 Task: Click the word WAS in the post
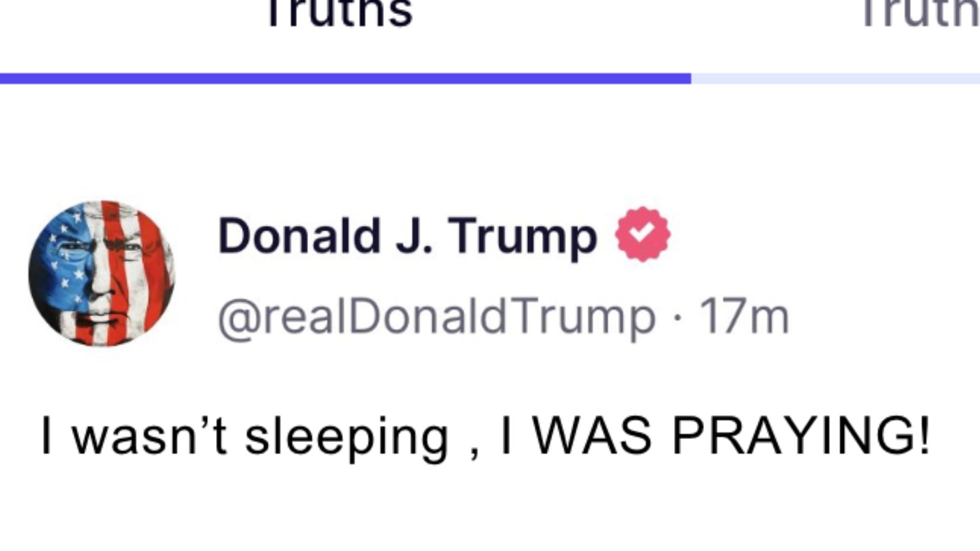click(592, 436)
